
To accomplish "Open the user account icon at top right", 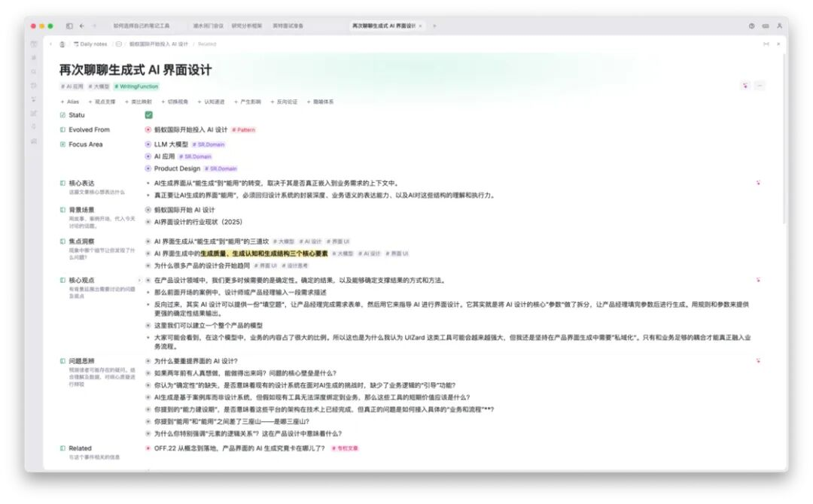I will coord(779,26).
